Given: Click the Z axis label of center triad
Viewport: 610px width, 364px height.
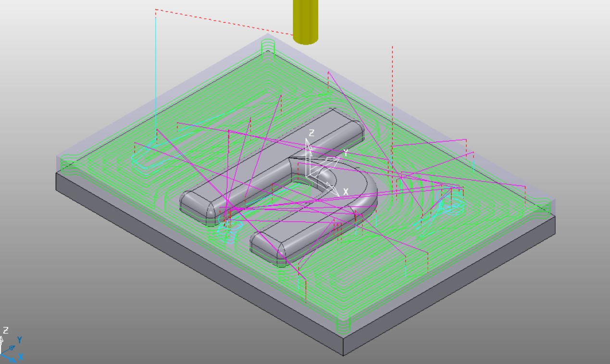Looking at the screenshot, I should tap(311, 133).
